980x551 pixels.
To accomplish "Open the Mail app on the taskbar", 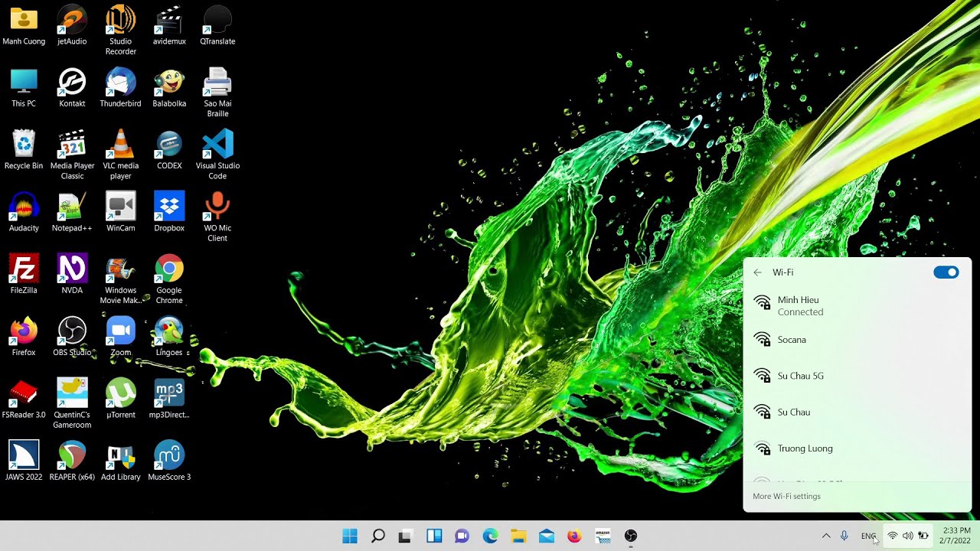I will (547, 536).
